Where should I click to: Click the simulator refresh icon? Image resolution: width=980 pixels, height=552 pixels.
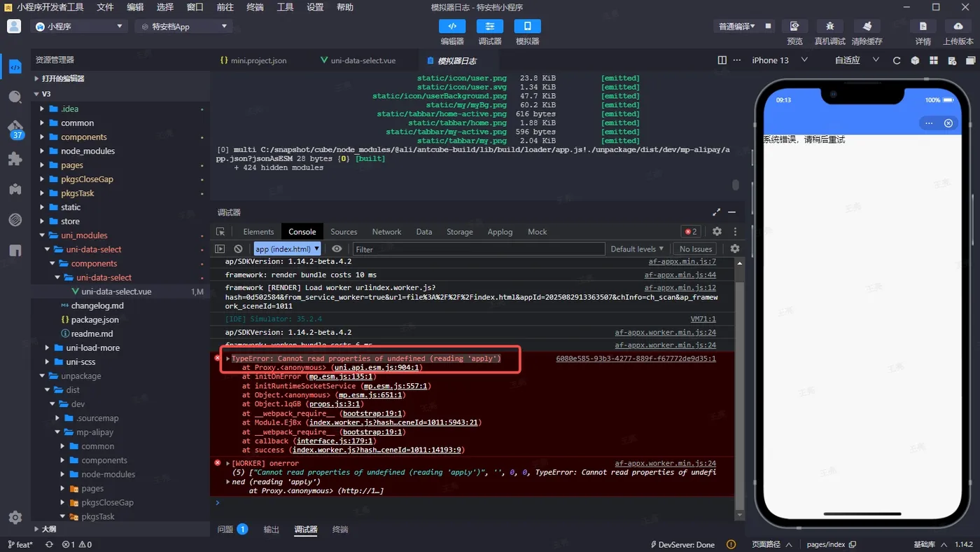point(896,60)
